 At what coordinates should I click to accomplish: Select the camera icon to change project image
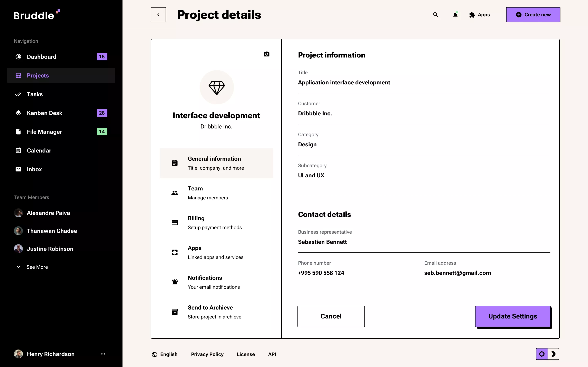coord(267,54)
